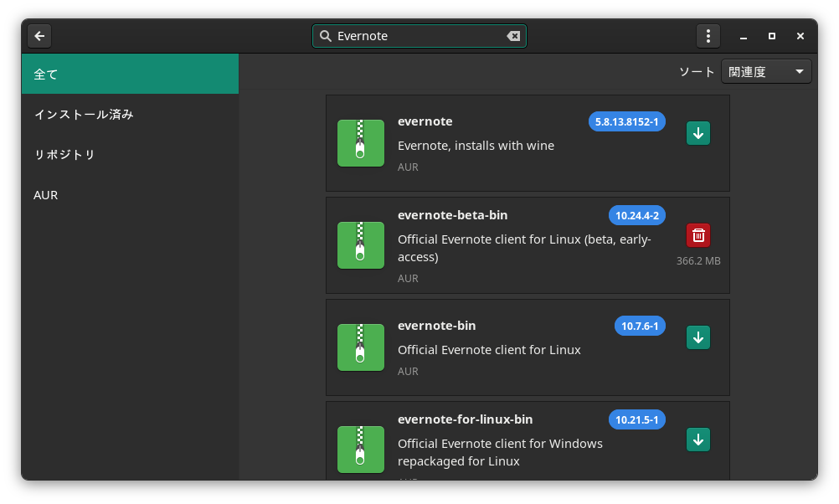The width and height of the screenshot is (839, 504).
Task: Click the evernote-beta-bin package icon
Action: click(361, 245)
